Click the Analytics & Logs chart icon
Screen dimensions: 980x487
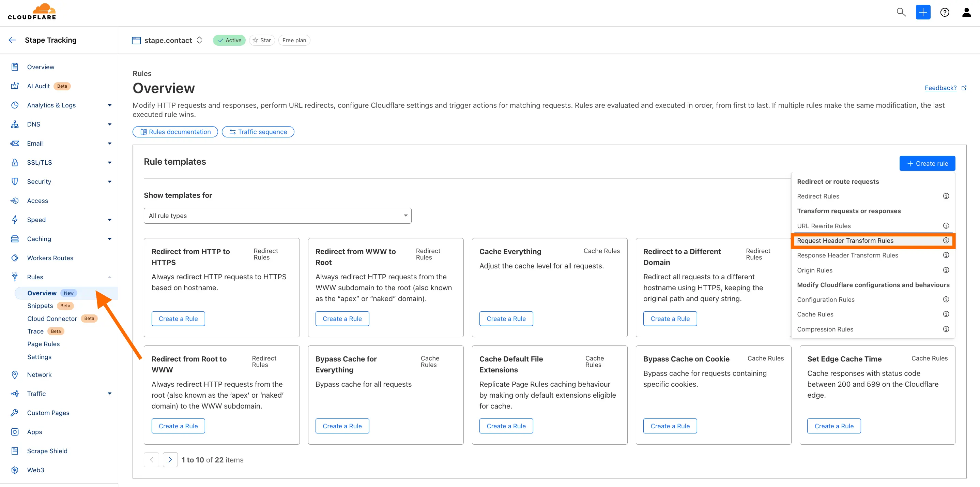15,105
